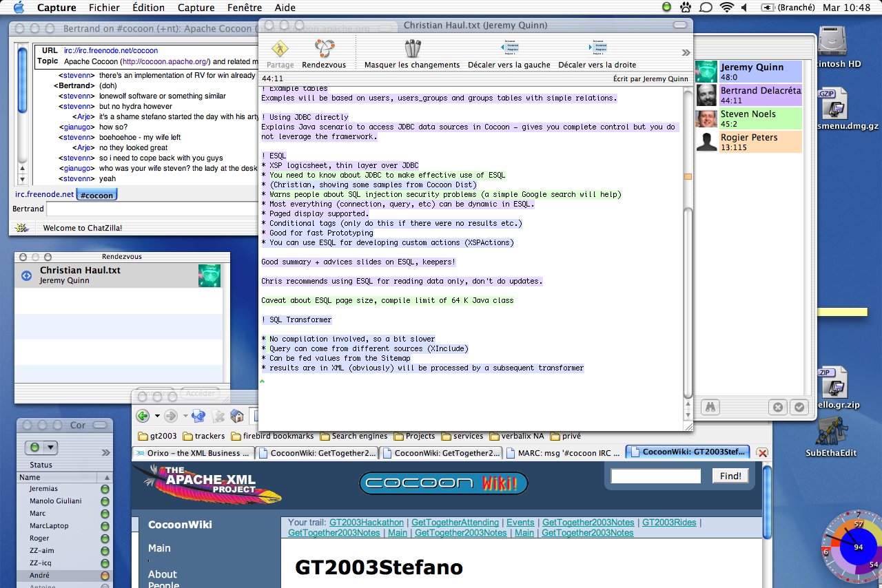This screenshot has height=588, width=882.
Task: Open the Wi-Fi AirPort menu
Action: click(x=727, y=8)
